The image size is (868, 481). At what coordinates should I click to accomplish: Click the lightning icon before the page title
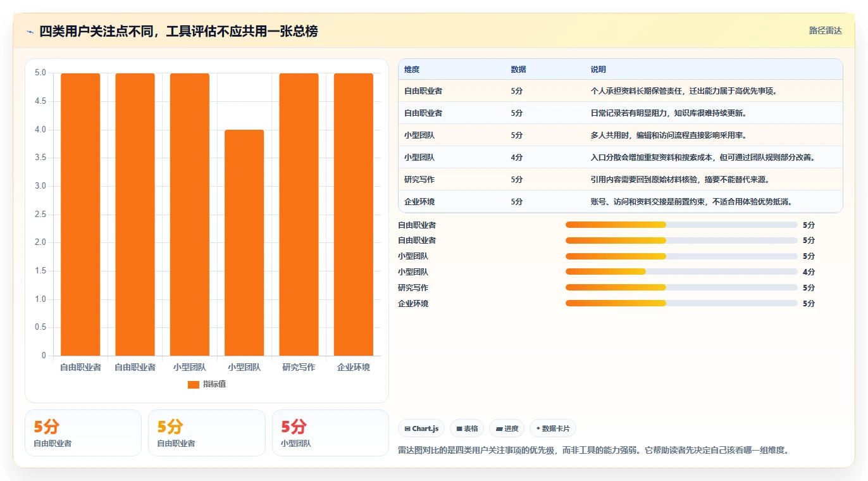30,32
